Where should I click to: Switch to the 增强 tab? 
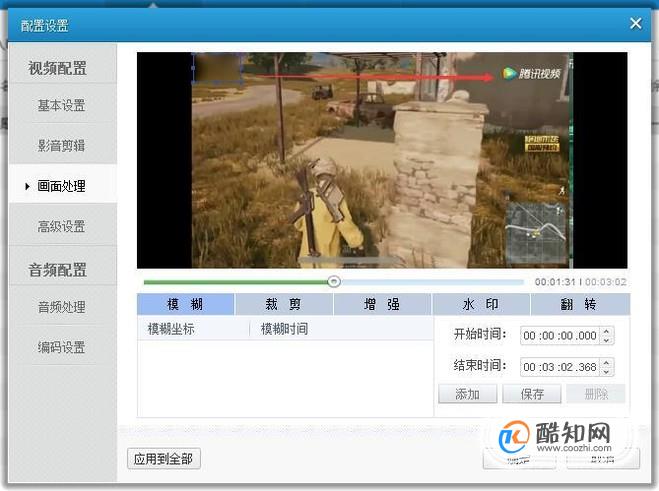coord(382,304)
